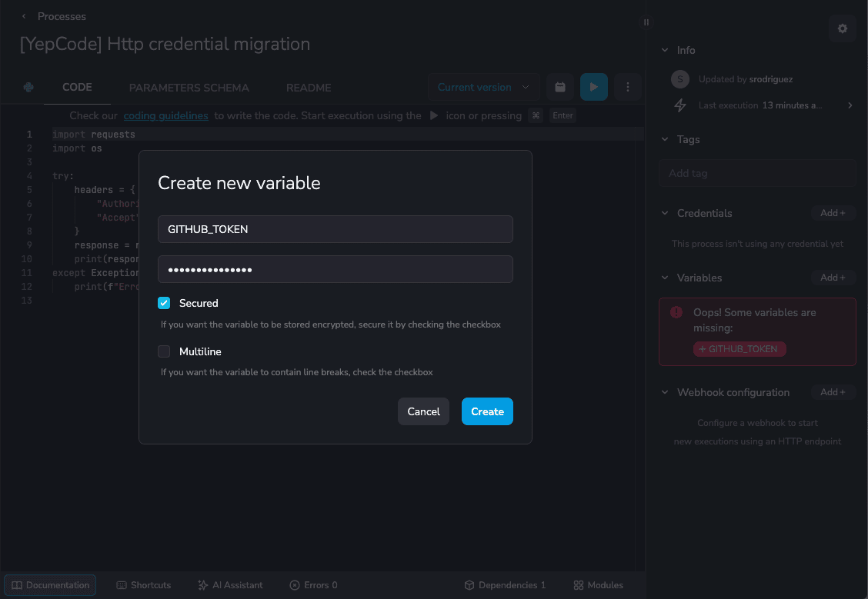
Task: Open Shortcuts in the bottom bar
Action: [144, 585]
